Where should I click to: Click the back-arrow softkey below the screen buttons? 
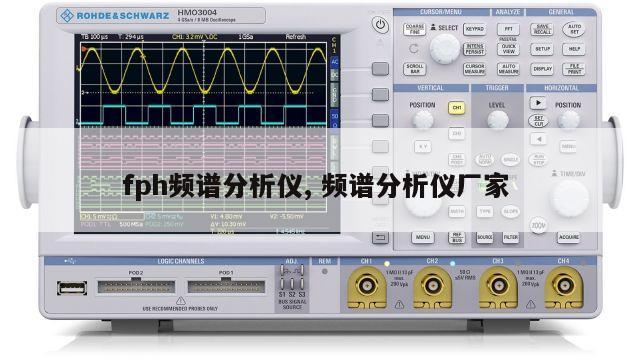click(380, 238)
